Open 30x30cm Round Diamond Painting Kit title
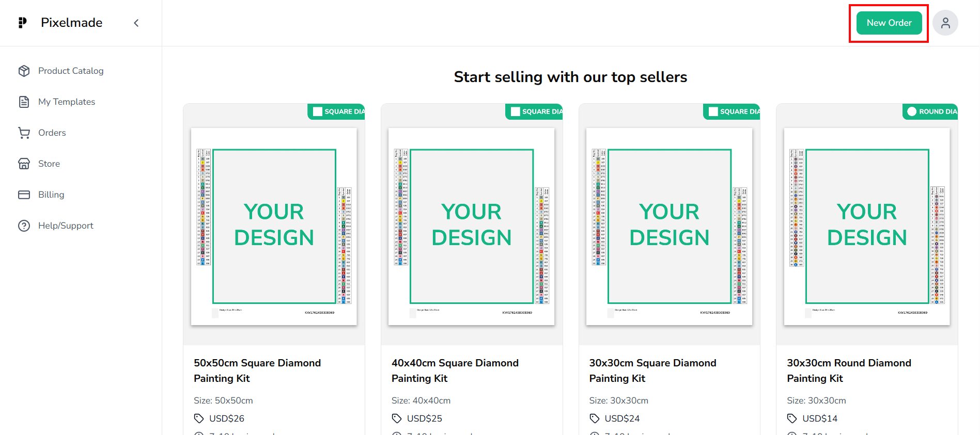 click(x=849, y=370)
